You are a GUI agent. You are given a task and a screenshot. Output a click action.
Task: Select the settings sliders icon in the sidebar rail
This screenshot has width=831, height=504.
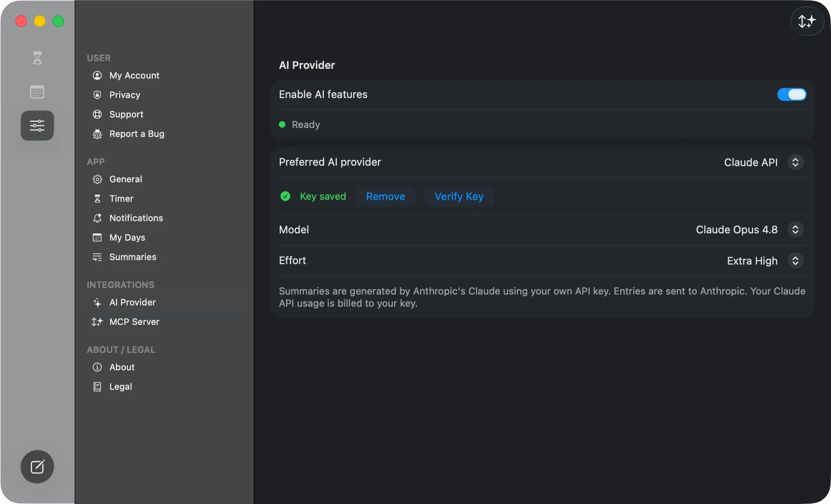click(x=37, y=126)
